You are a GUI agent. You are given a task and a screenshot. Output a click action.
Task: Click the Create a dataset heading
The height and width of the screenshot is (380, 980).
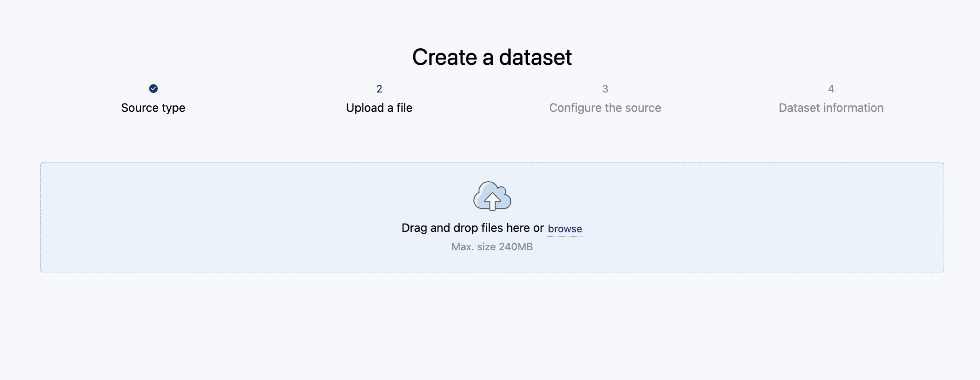(x=492, y=58)
